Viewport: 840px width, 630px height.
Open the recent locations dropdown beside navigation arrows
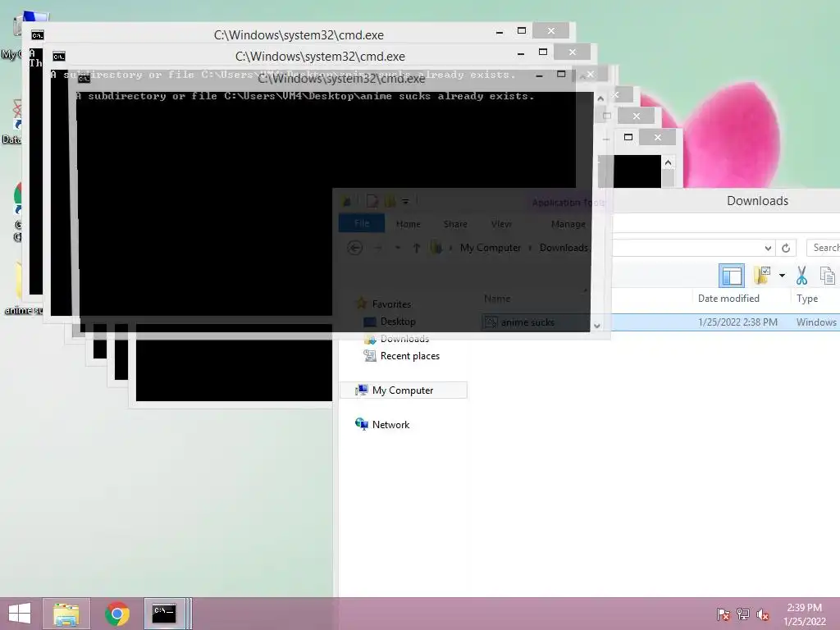click(x=398, y=248)
